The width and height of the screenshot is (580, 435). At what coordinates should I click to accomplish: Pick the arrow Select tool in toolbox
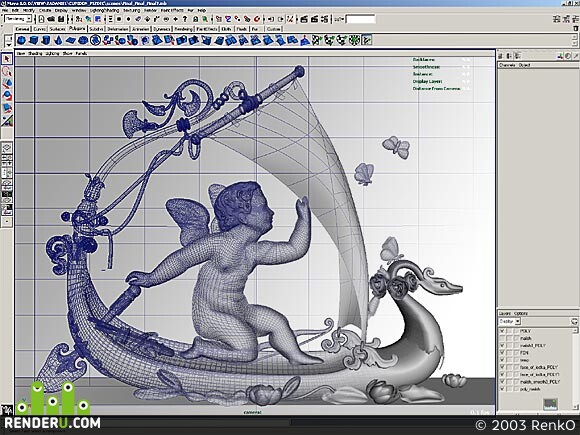7,59
